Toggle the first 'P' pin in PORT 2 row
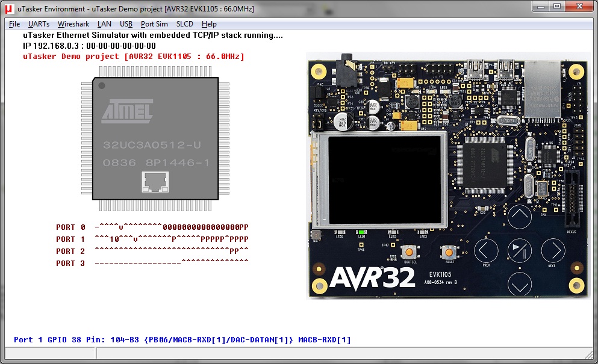This screenshot has height=364, width=598. coord(232,251)
